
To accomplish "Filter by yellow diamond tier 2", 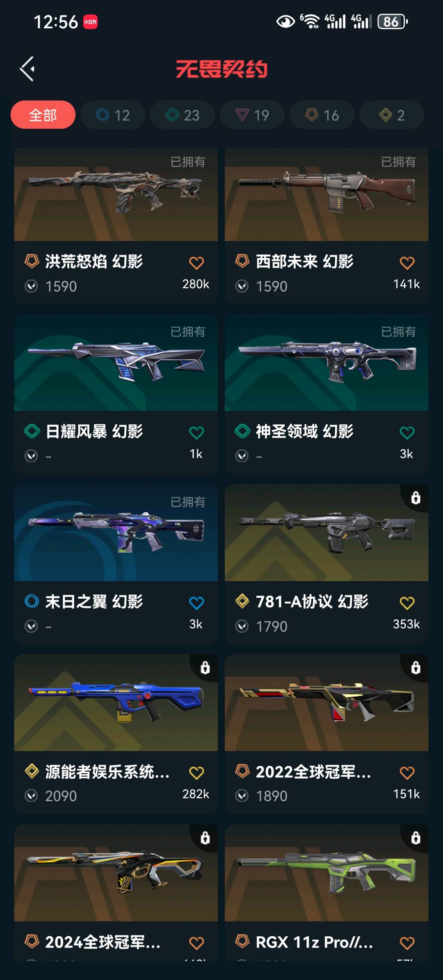I will point(392,115).
